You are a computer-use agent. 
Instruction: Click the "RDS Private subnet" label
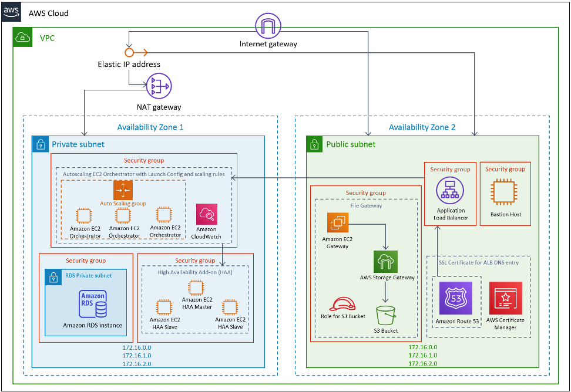tap(89, 276)
